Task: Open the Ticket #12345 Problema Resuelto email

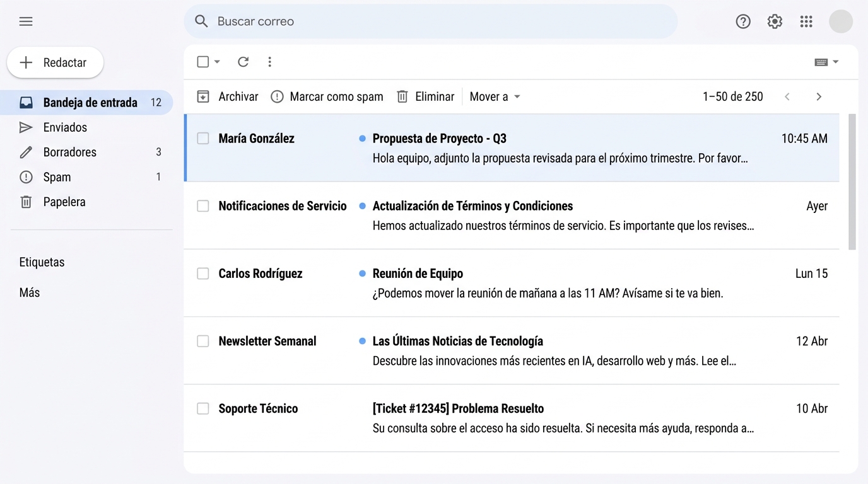Action: [512, 418]
